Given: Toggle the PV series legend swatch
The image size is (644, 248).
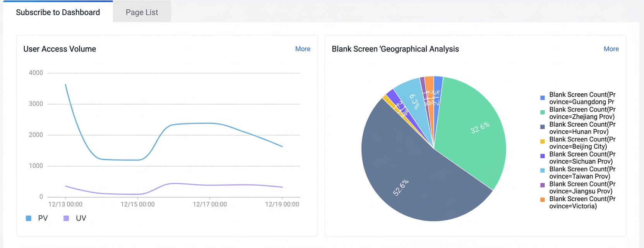Looking at the screenshot, I should point(29,218).
